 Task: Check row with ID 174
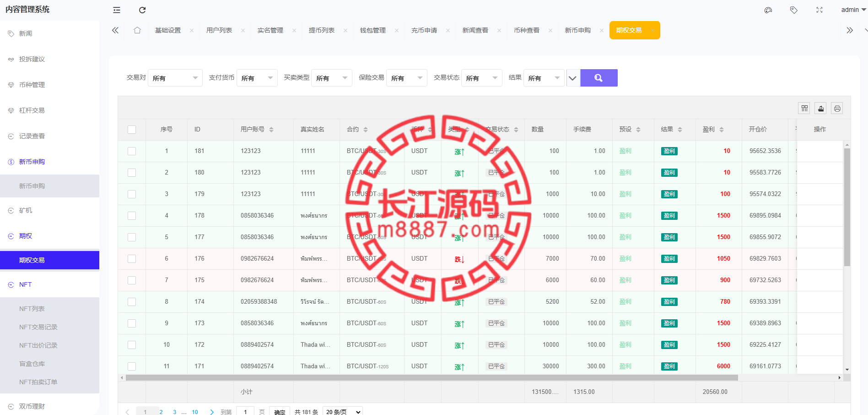[132, 302]
